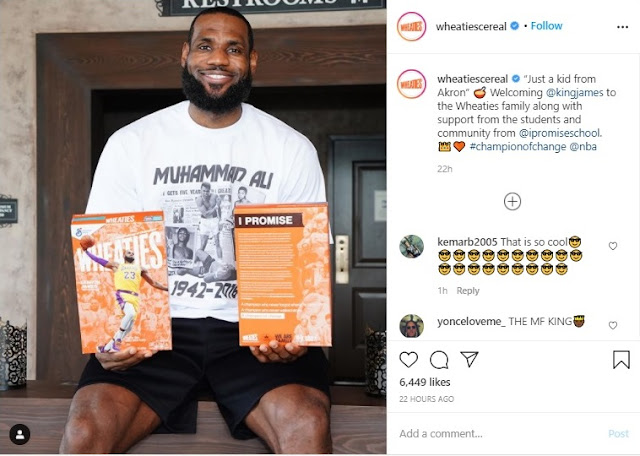Click Wheaties avatar beside caption
The width and height of the screenshot is (640, 456).
click(x=411, y=84)
